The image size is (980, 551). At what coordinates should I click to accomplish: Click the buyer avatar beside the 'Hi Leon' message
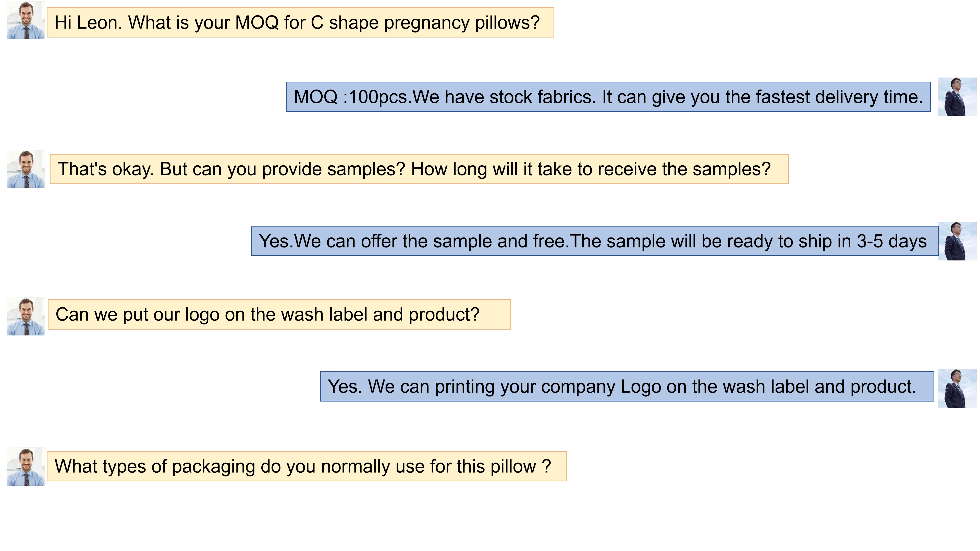point(26,20)
